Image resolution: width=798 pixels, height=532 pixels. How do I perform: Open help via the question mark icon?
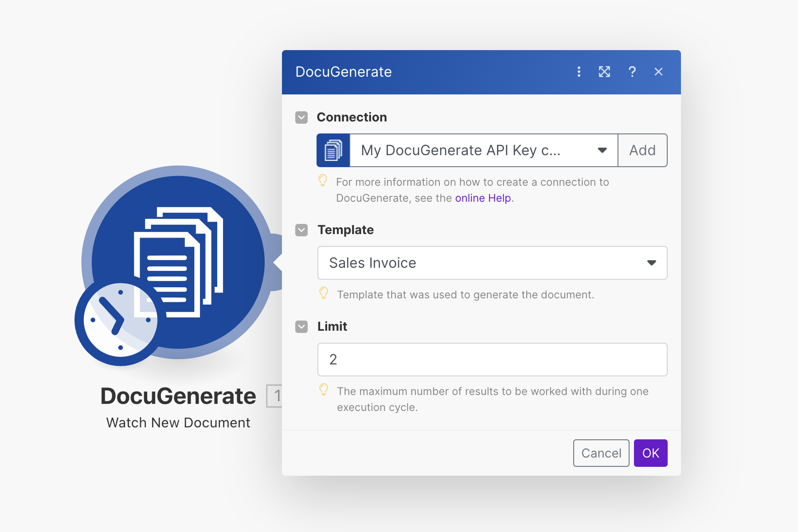point(632,72)
